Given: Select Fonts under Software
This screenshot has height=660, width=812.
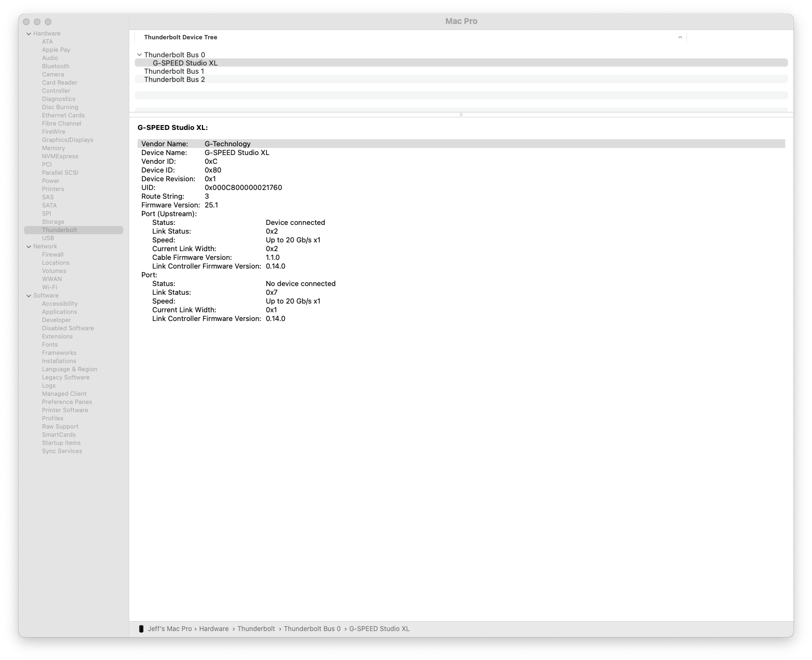Looking at the screenshot, I should (50, 344).
